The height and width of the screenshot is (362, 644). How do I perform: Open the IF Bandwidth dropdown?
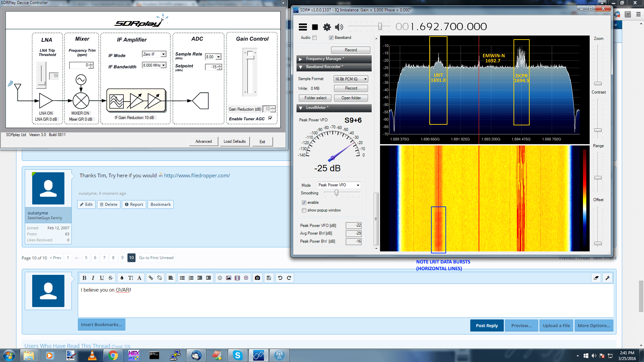(x=163, y=65)
